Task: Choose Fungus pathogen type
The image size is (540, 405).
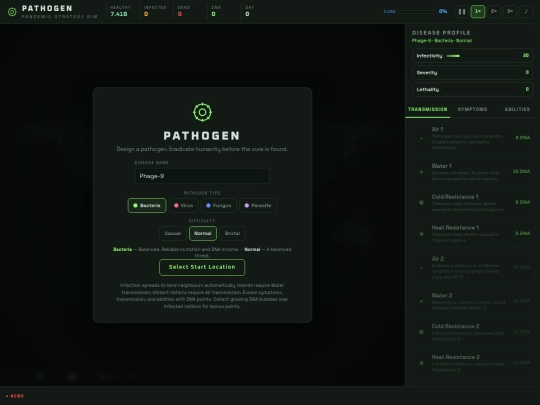Action: point(219,206)
